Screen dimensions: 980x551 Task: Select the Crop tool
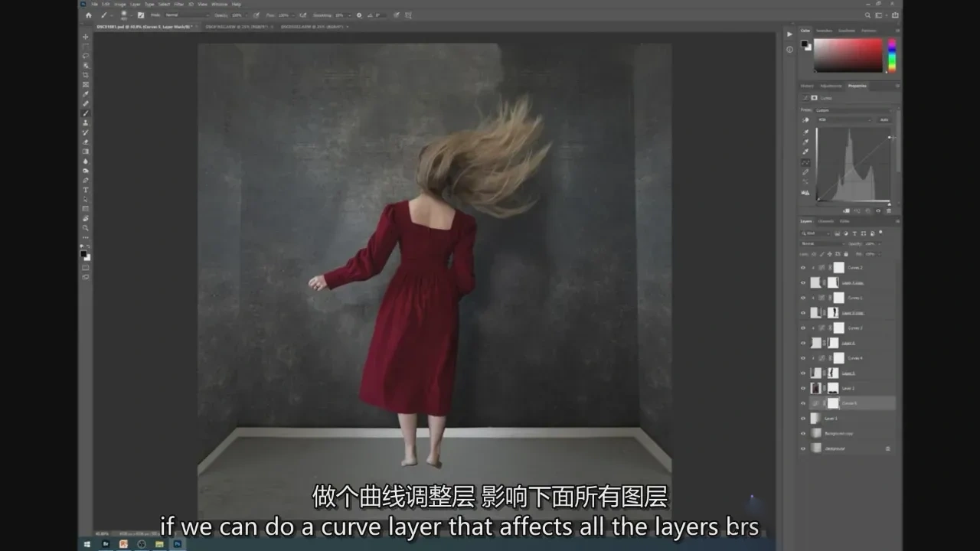tap(85, 75)
